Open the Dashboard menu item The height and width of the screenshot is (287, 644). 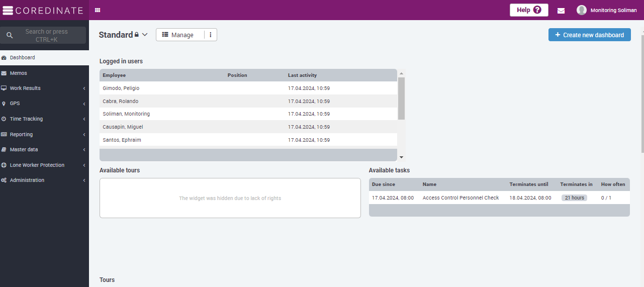tap(44, 58)
